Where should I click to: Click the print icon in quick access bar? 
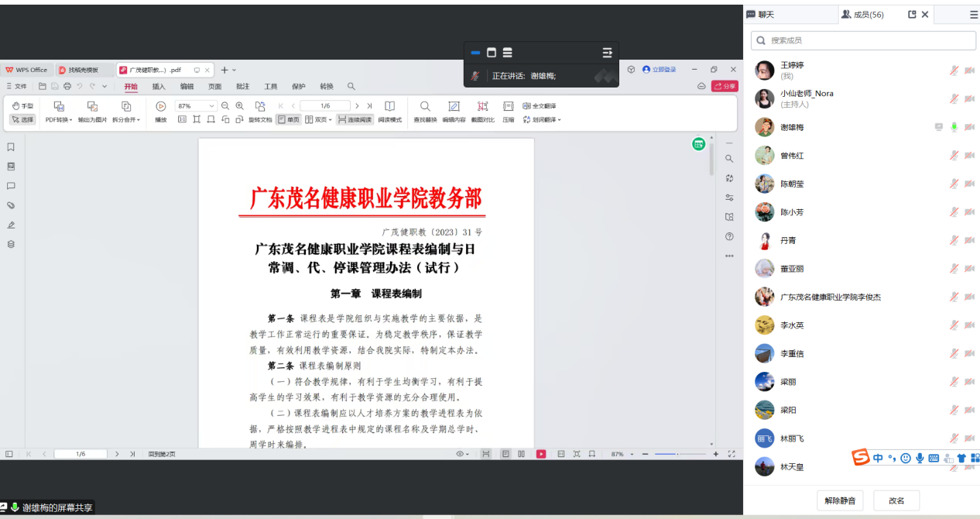[x=67, y=86]
